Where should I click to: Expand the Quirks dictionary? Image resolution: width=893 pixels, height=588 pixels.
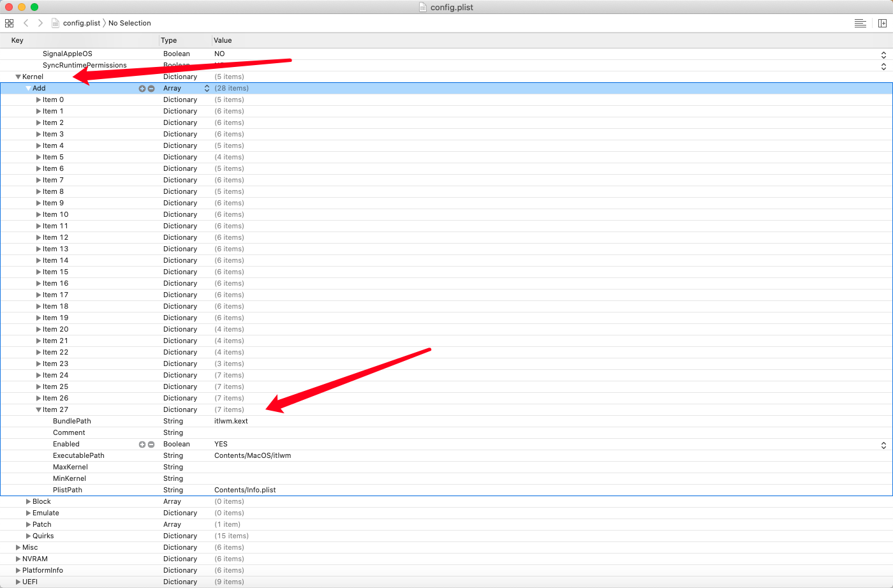27,536
